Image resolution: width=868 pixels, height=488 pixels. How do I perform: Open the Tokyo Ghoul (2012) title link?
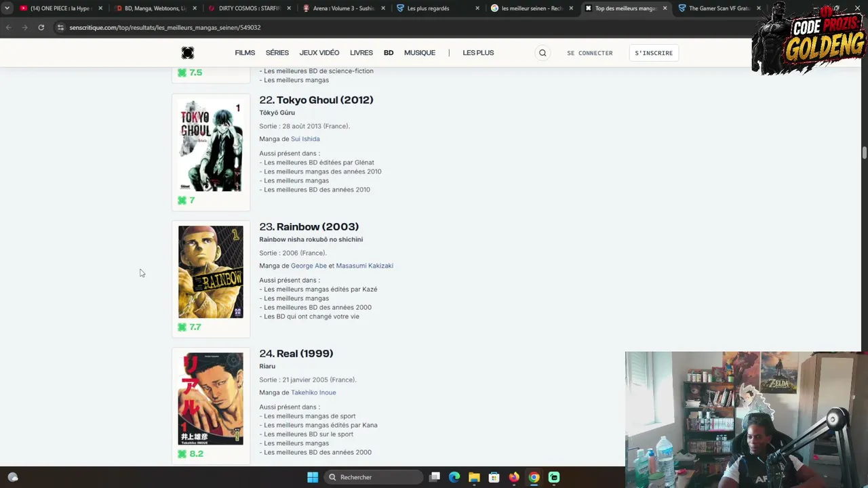pos(325,100)
